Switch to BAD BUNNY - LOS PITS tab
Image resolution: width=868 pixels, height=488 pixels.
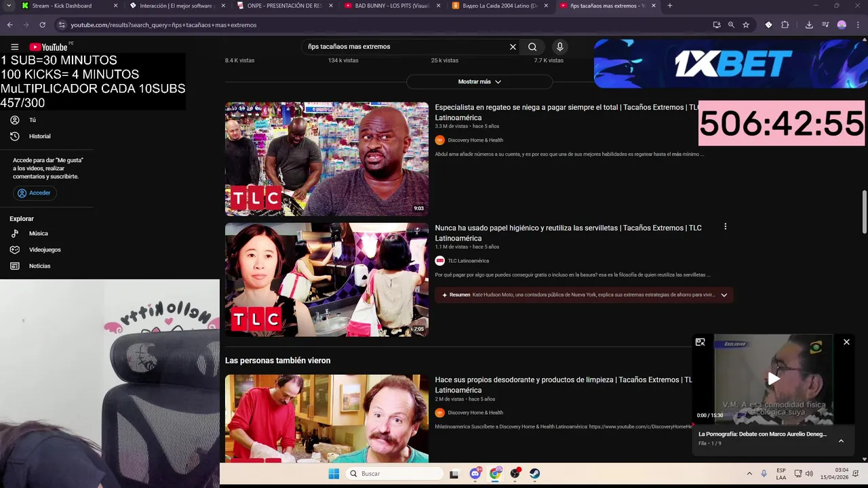coord(392,5)
